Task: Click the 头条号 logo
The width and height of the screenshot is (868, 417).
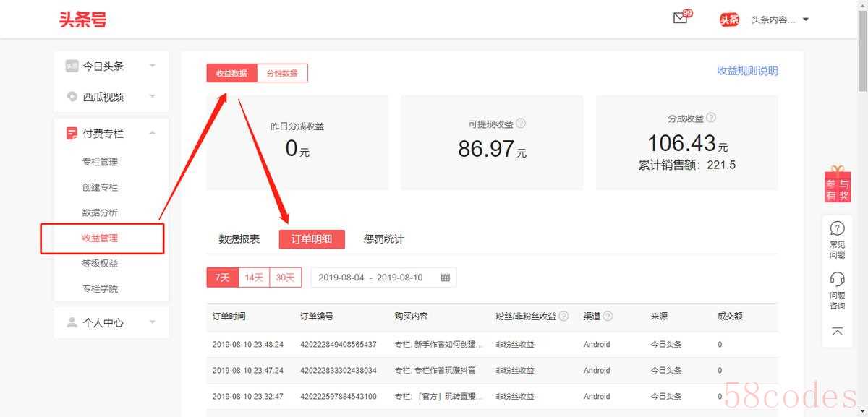Action: point(82,20)
